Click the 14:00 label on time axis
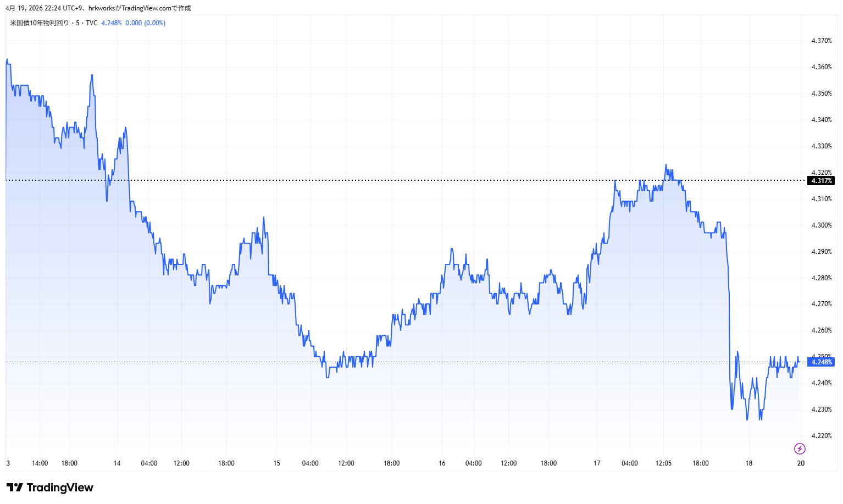This screenshot has height=504, width=843. [x=40, y=463]
